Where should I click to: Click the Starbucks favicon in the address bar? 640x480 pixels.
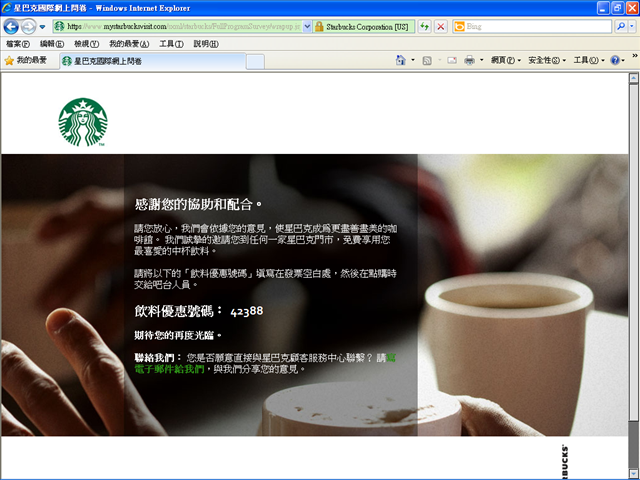(60, 27)
